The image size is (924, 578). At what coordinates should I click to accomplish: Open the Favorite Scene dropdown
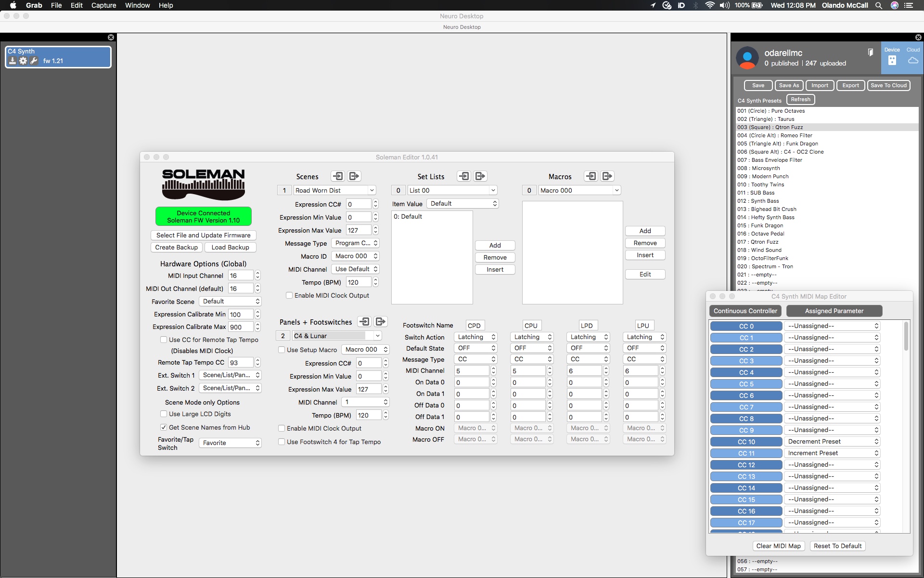tap(230, 302)
